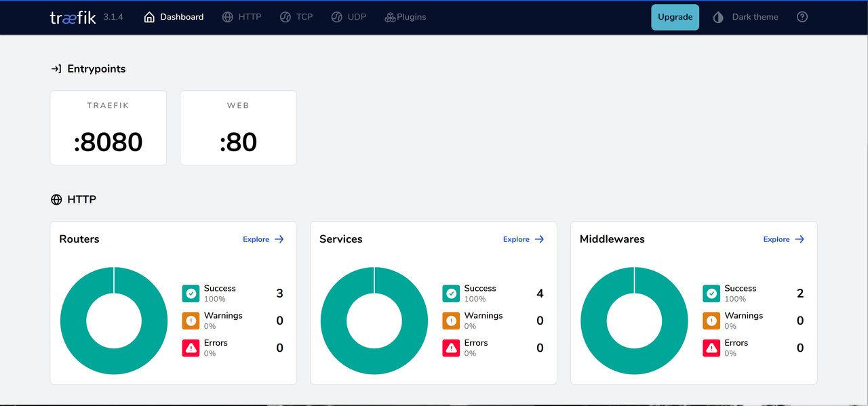The width and height of the screenshot is (868, 406).
Task: Click the help question mark icon
Action: (x=802, y=17)
